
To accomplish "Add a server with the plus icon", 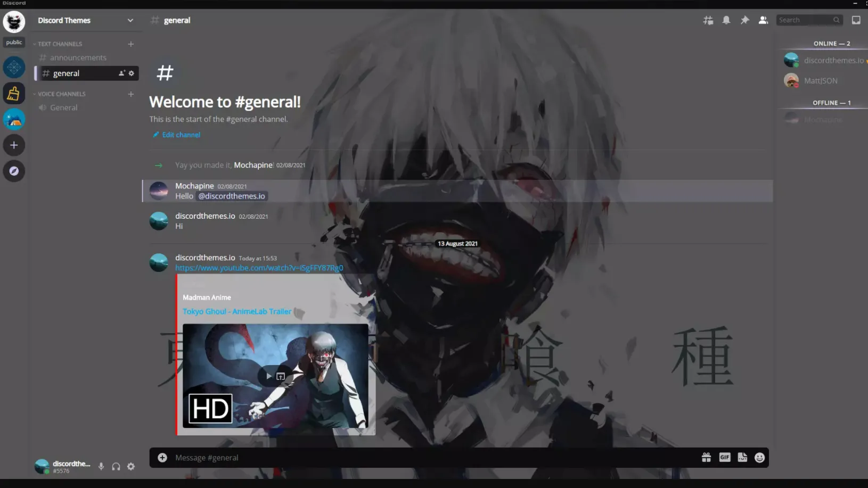I will click(14, 145).
